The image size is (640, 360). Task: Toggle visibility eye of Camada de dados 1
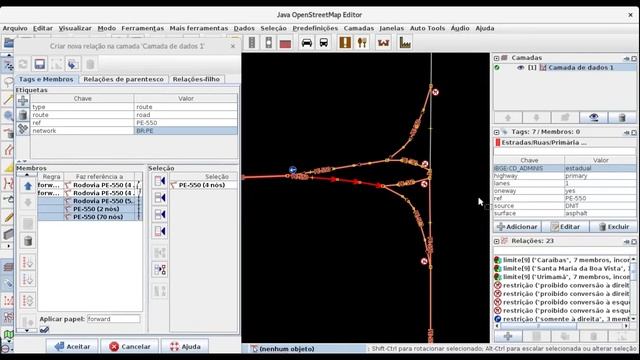[520, 68]
